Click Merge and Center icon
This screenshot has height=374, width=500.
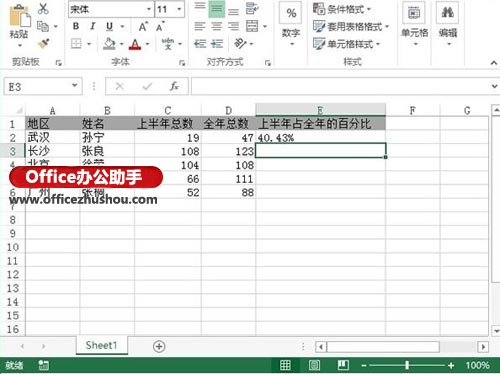point(252,26)
